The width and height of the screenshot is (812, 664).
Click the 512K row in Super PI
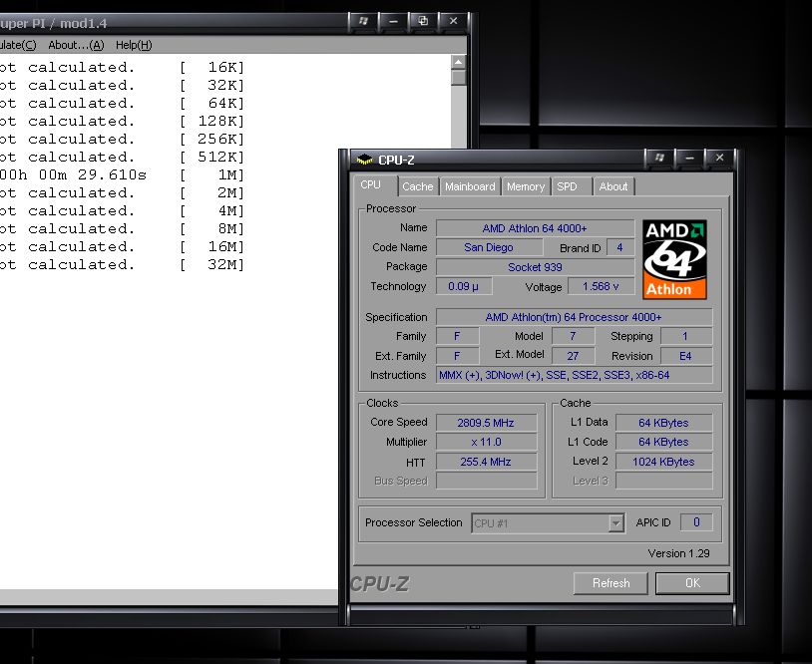pyautogui.click(x=122, y=157)
